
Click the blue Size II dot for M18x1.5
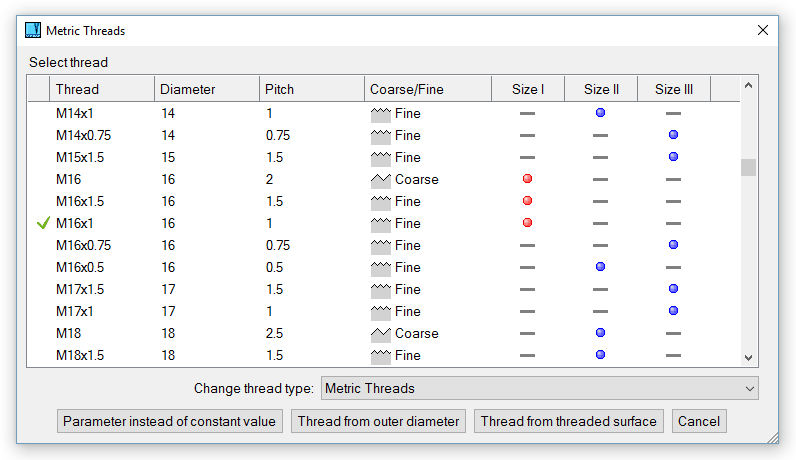click(600, 355)
